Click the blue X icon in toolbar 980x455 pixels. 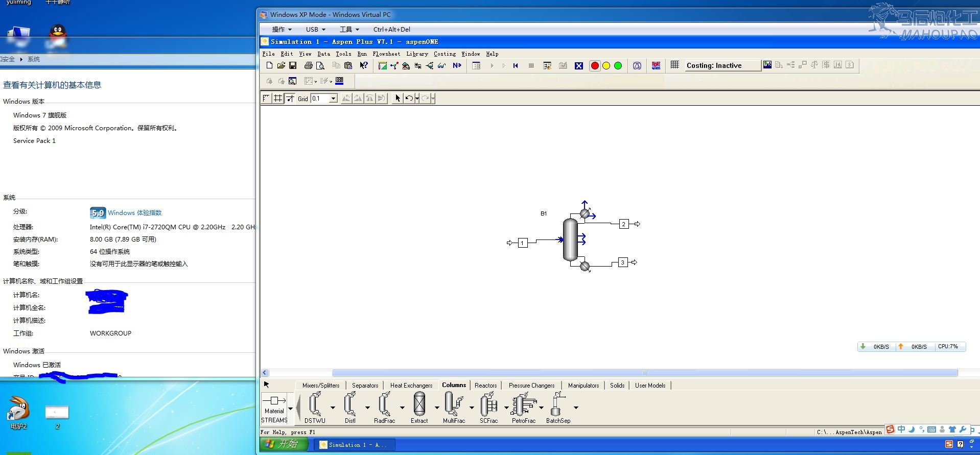(579, 65)
